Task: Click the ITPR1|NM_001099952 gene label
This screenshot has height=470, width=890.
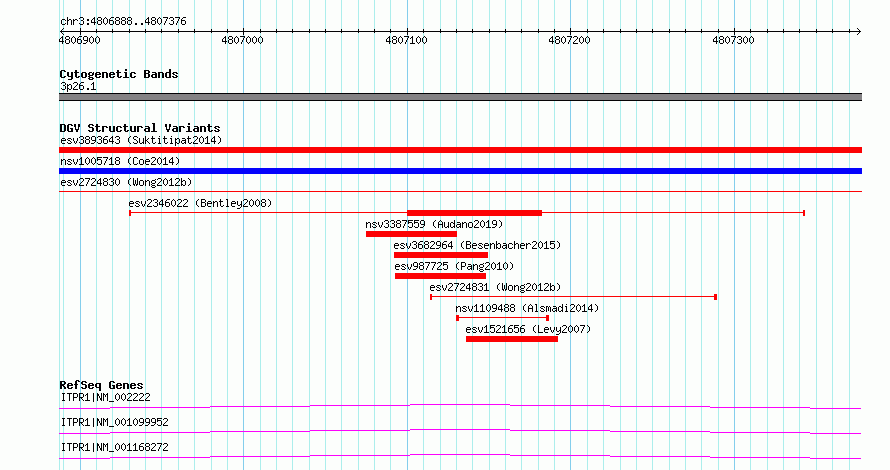Action: pos(115,422)
